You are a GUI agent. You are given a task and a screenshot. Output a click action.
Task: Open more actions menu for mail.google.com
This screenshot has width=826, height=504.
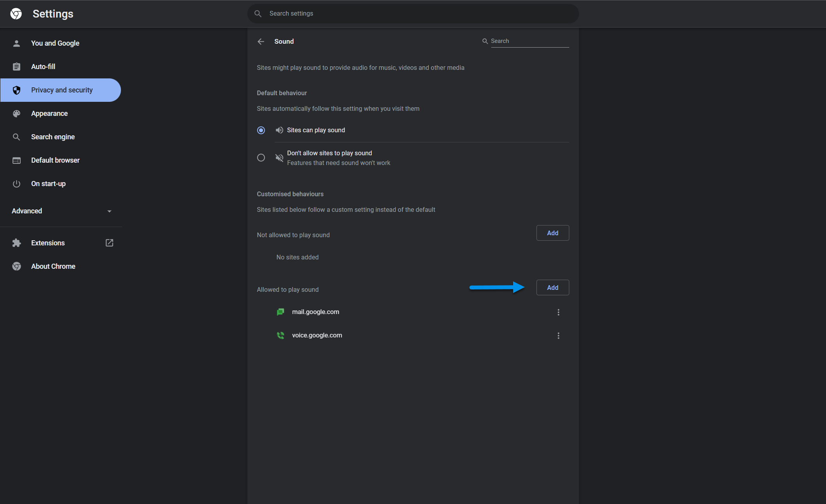558,312
